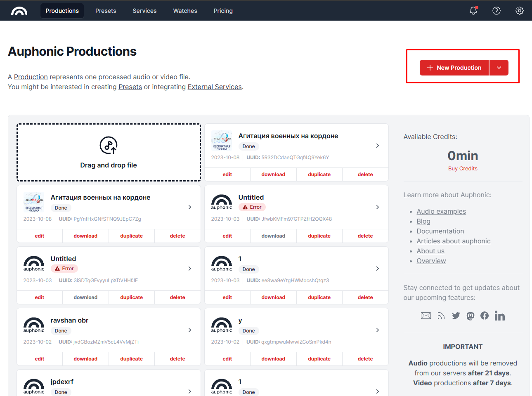
Task: Click Done status of production y
Action: click(248, 331)
